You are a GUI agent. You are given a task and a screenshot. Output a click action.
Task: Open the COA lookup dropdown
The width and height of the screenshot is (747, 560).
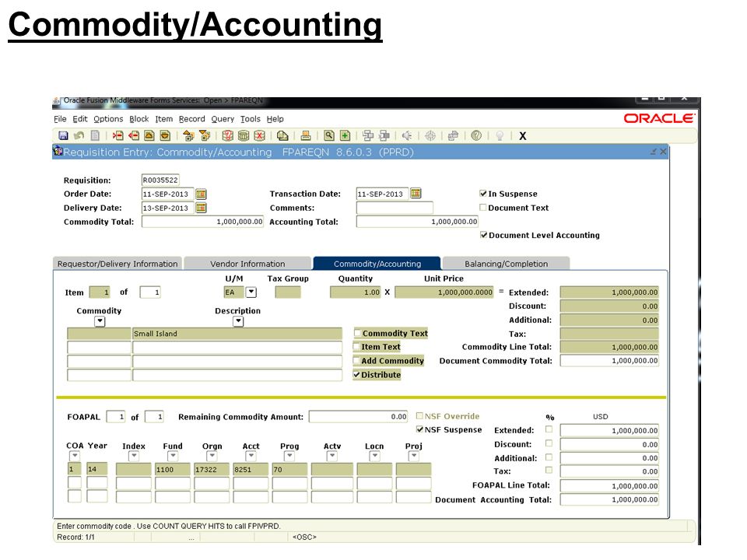pos(75,457)
